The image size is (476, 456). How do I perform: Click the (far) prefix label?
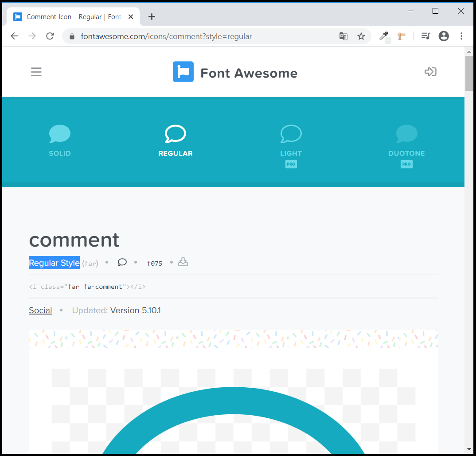click(90, 263)
